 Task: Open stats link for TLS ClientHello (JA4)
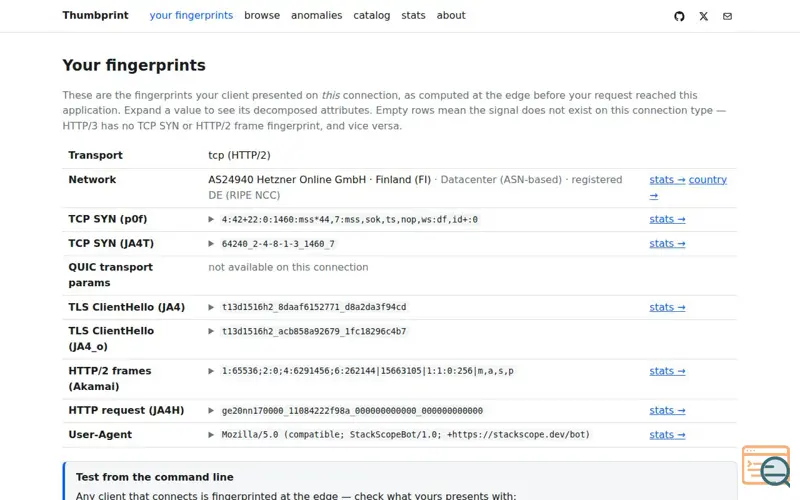667,307
